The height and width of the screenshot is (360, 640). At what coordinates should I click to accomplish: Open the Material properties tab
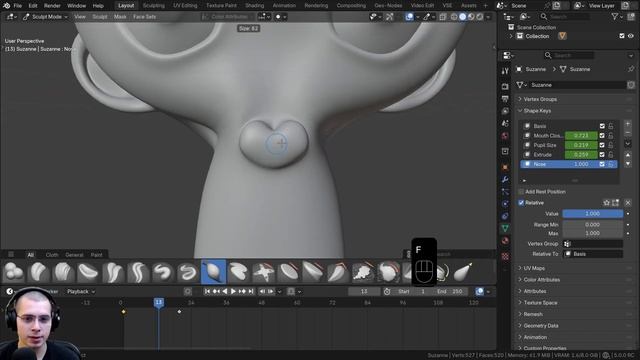(505, 240)
